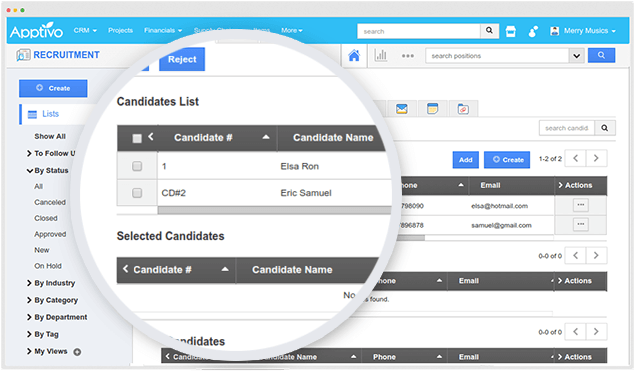Open the Financials dropdown menu

[x=163, y=30]
